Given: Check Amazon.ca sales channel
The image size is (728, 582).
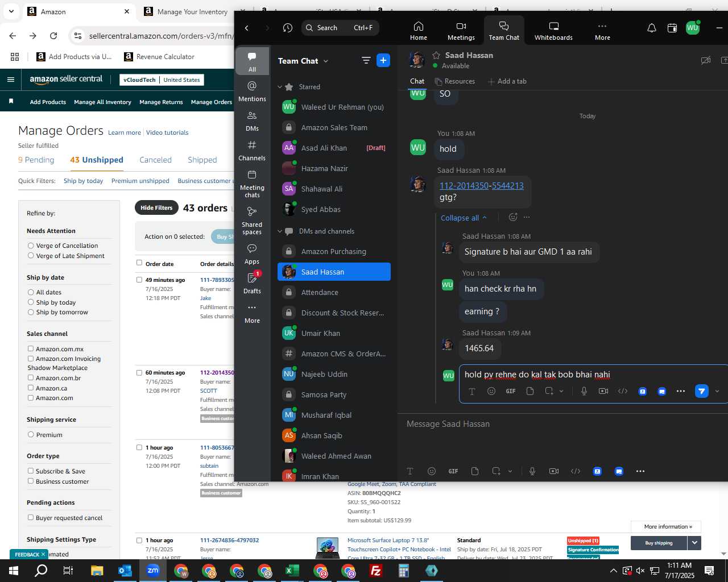Looking at the screenshot, I should point(31,388).
